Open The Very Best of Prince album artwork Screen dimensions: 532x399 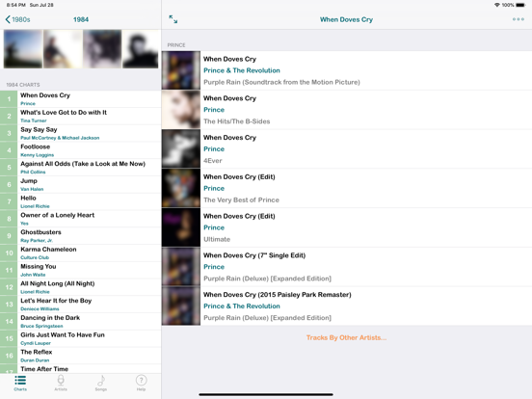click(x=181, y=188)
